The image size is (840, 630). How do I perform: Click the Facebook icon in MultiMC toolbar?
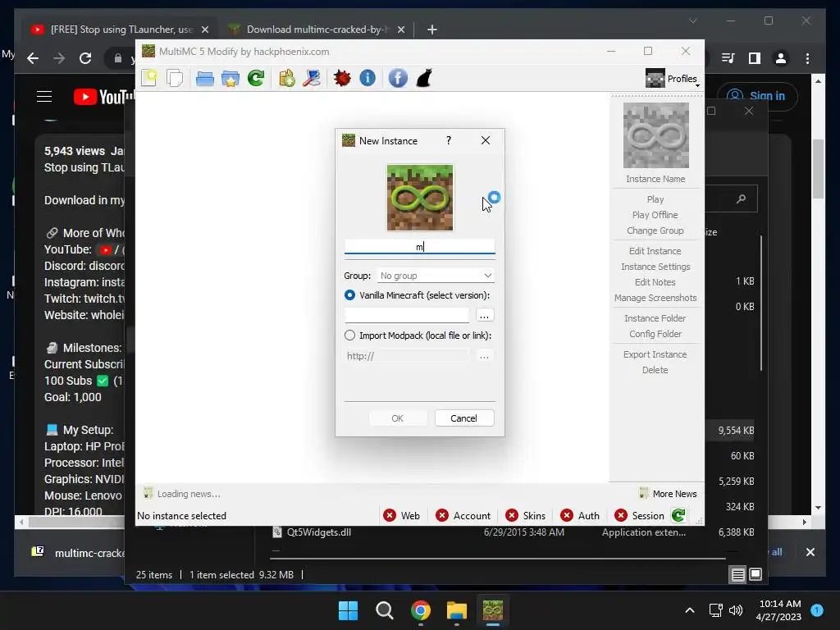click(398, 78)
